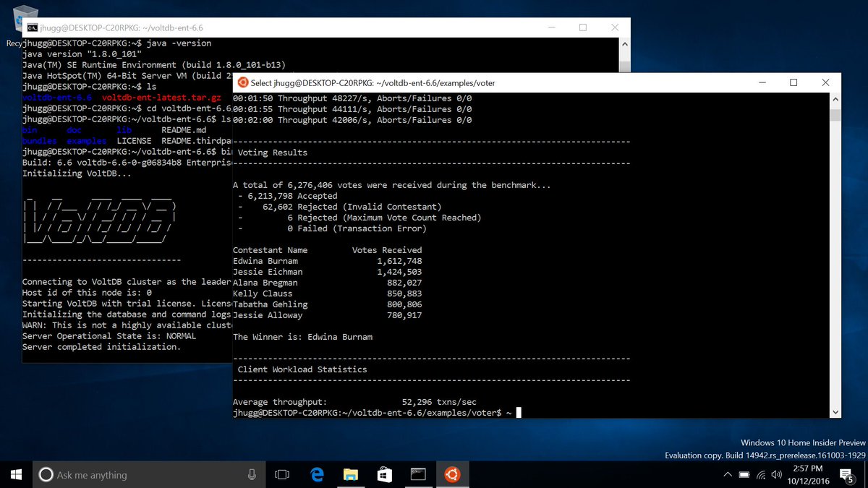Click the 'java version "1.8.0_101"' line
868x488 pixels.
point(82,54)
